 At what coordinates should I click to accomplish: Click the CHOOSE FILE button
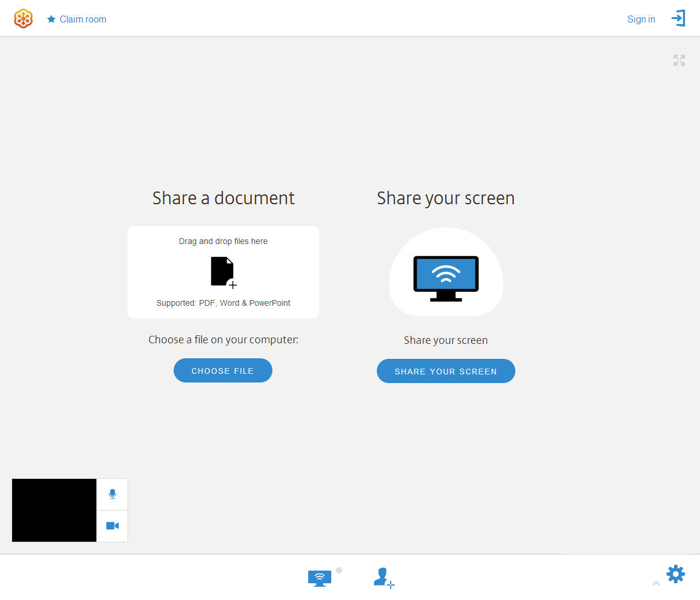223,370
